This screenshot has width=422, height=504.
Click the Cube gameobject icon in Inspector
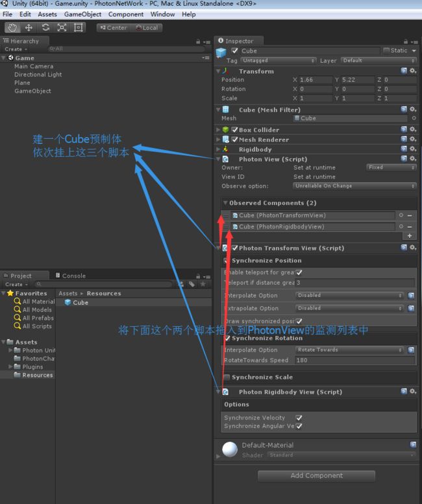point(221,53)
